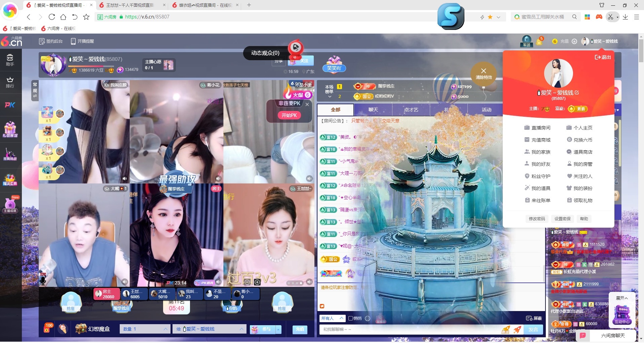644x343 pixels.
Task: Click the 参与 gift button
Action: click(263, 329)
